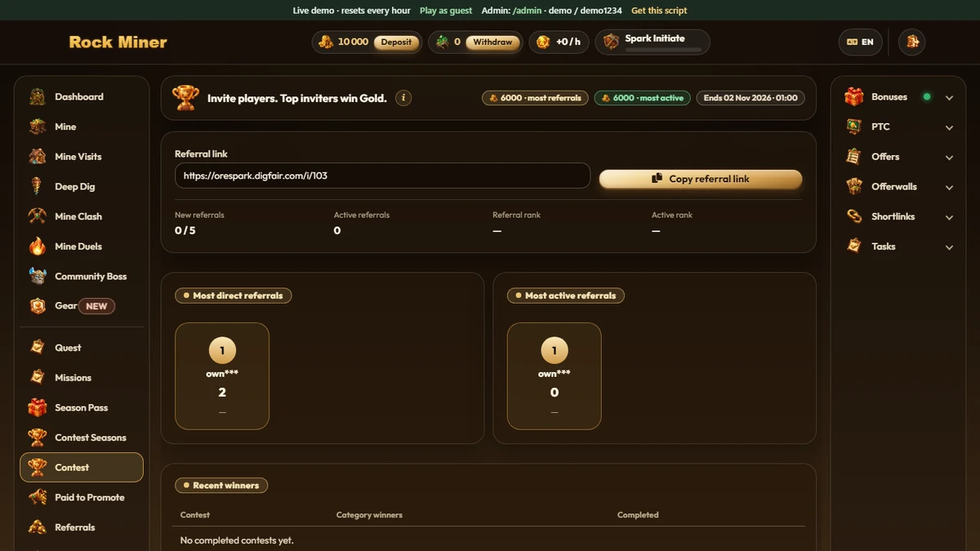This screenshot has width=980, height=551.
Task: Open Dashboard from the sidebar
Action: pyautogui.click(x=81, y=96)
